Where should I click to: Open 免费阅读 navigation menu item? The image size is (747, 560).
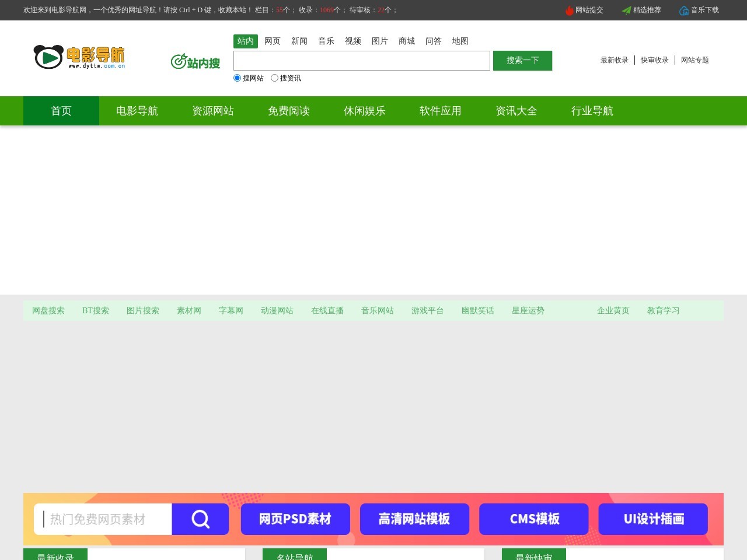pos(289,111)
